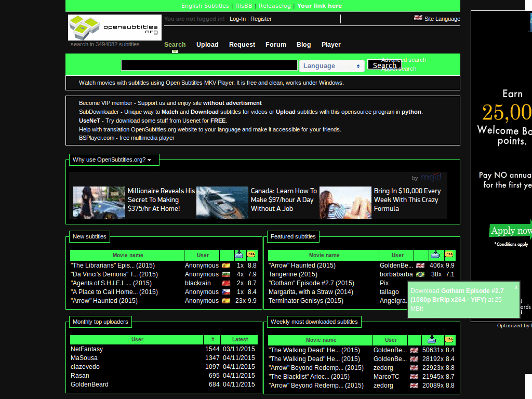Click the subtitle search input field
Screen dimensions: 532x399
[209, 65]
